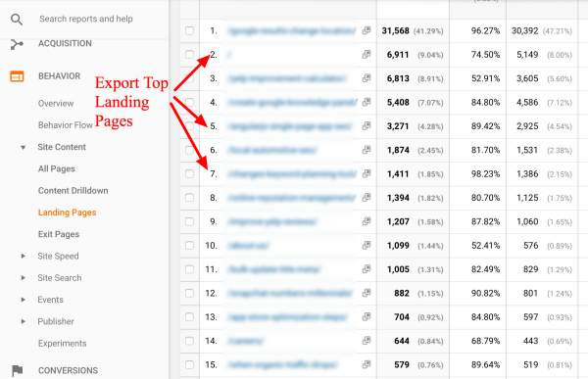
Task: Focus the Search reports and help field
Action: pos(86,19)
